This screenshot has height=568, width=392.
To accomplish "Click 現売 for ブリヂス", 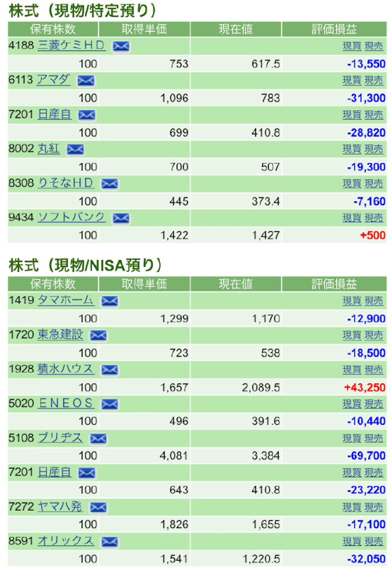I will coord(374,439).
